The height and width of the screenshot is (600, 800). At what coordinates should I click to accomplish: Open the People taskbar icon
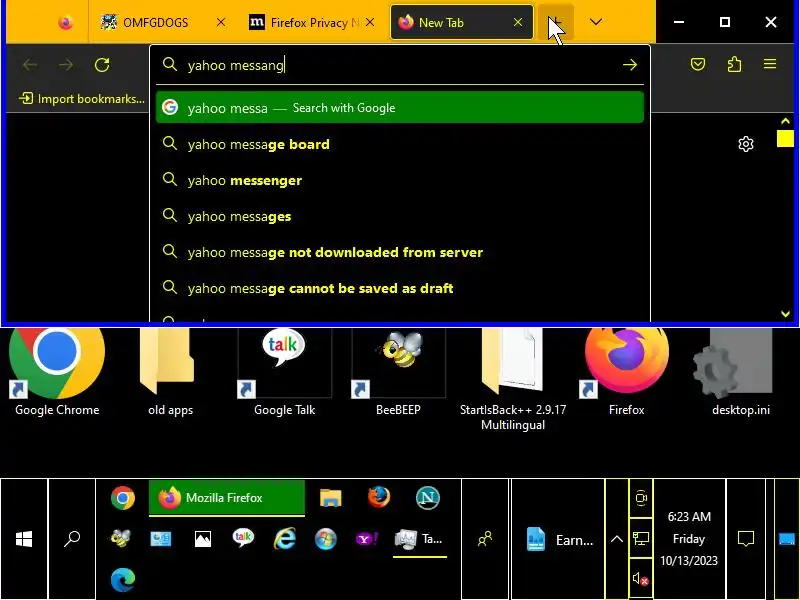[x=485, y=539]
